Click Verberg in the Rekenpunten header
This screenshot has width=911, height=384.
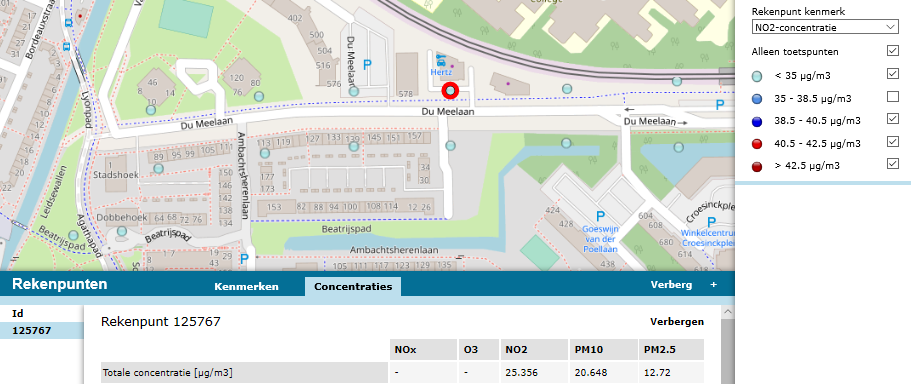pyautogui.click(x=671, y=285)
